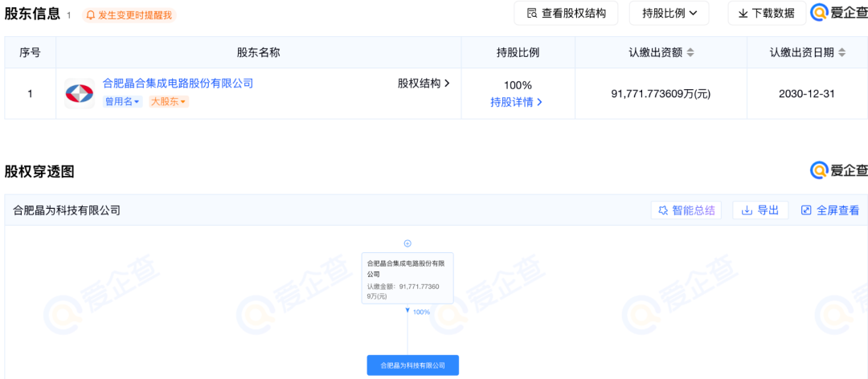Expand the 持股比例 dropdown
868x379 pixels.
(x=669, y=14)
